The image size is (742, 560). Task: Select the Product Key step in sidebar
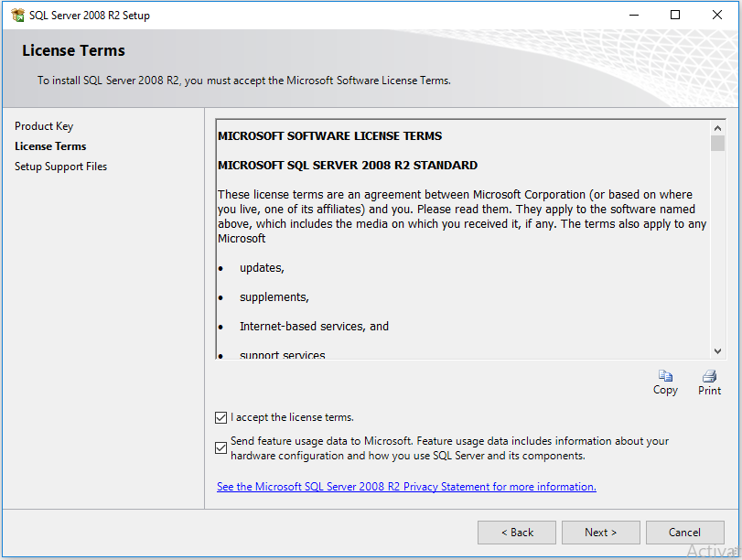44,126
